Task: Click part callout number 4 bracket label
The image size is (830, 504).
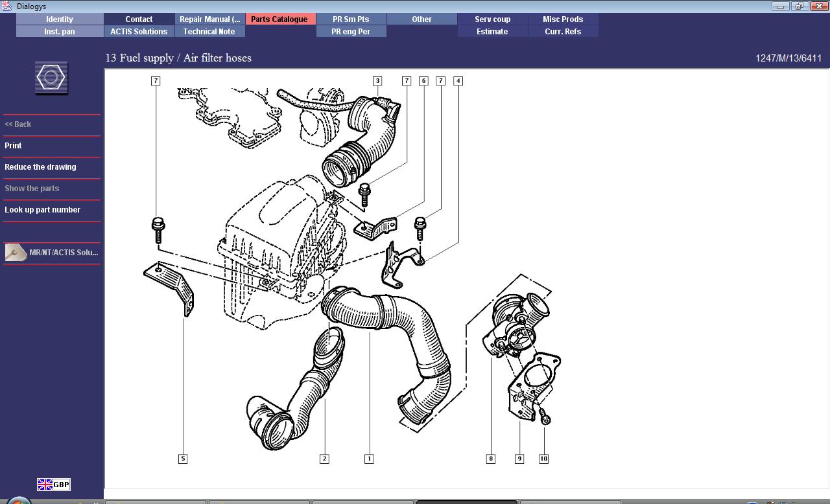Action: [458, 81]
